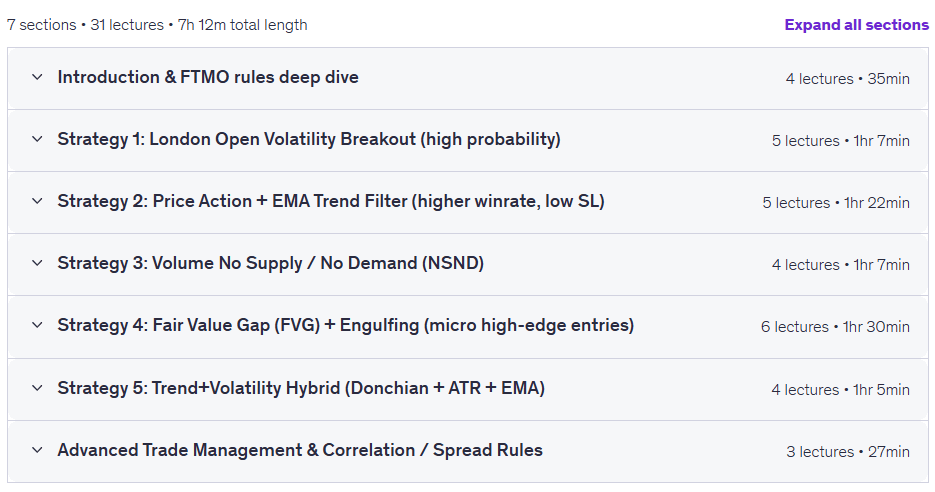This screenshot has height=492, width=935.
Task: Expand chevron beside Advanced Trade Management section
Action: coord(37,450)
